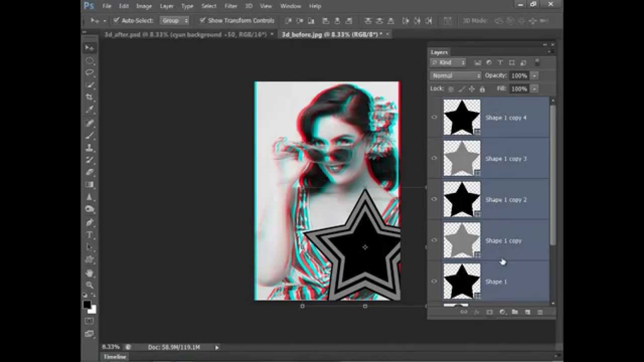The image size is (644, 362).
Task: Hide the Shape 1 layer
Action: (x=434, y=282)
